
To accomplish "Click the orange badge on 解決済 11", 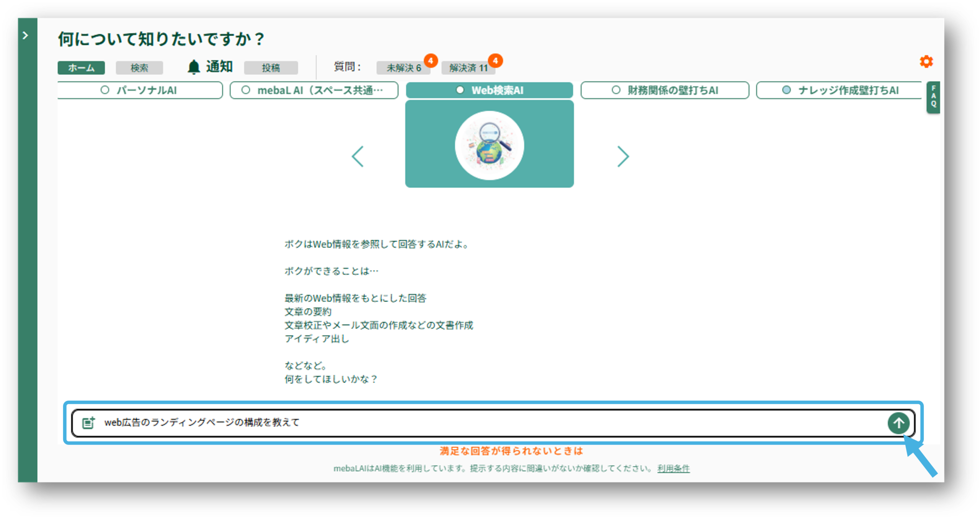I will pos(495,61).
